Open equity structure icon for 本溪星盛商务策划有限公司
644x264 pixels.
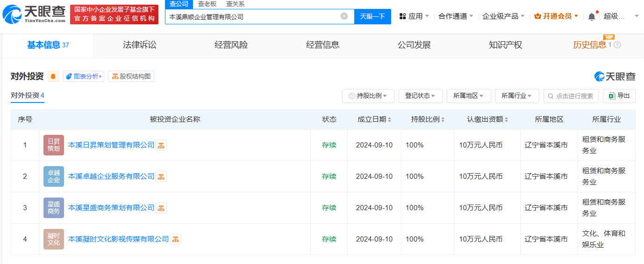tap(161, 208)
